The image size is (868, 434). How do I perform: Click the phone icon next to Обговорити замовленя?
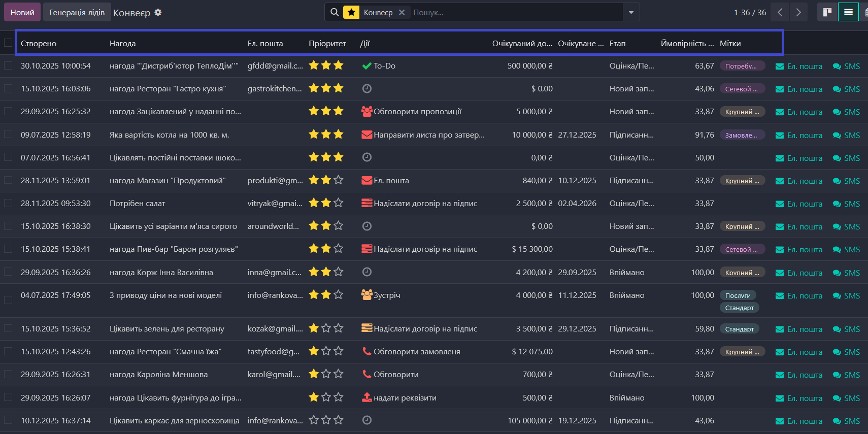[366, 351]
